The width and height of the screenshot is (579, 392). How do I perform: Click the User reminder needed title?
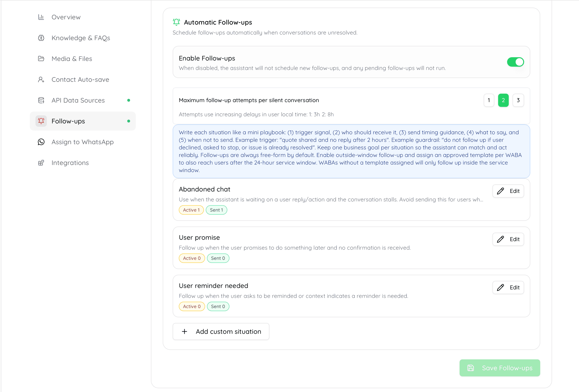(214, 286)
